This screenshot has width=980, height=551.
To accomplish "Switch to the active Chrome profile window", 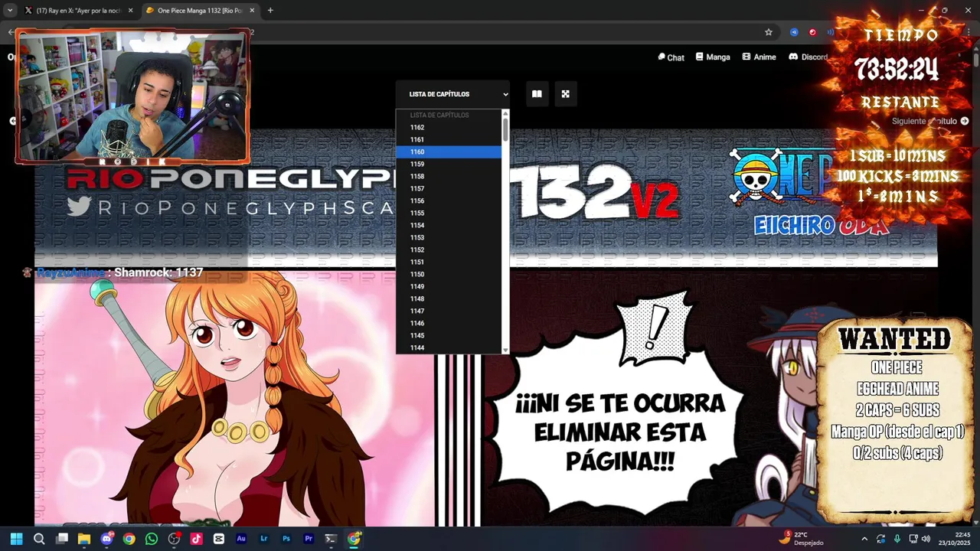I will pos(354,539).
